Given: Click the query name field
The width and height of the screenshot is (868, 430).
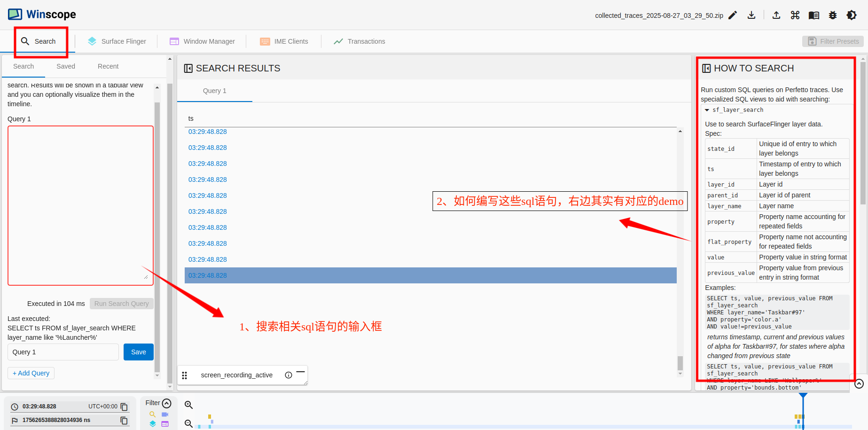Looking at the screenshot, I should [x=63, y=352].
